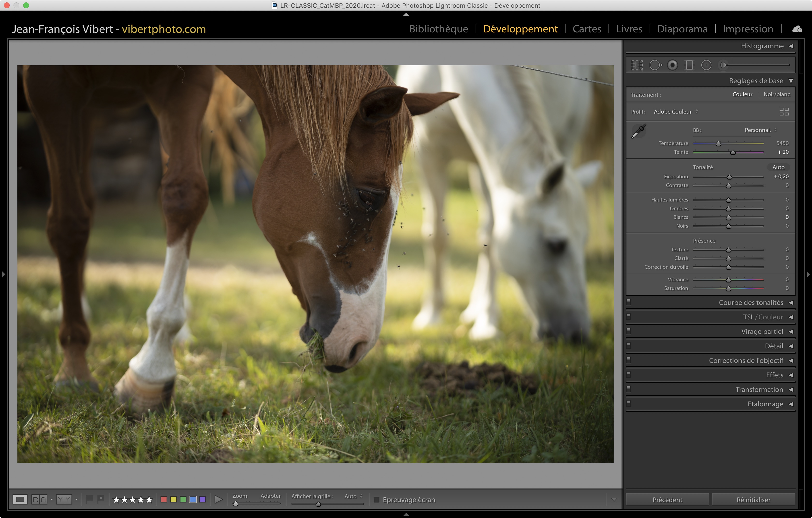Enable the Epreuvage écran checkbox
The width and height of the screenshot is (812, 518).
pos(377,499)
